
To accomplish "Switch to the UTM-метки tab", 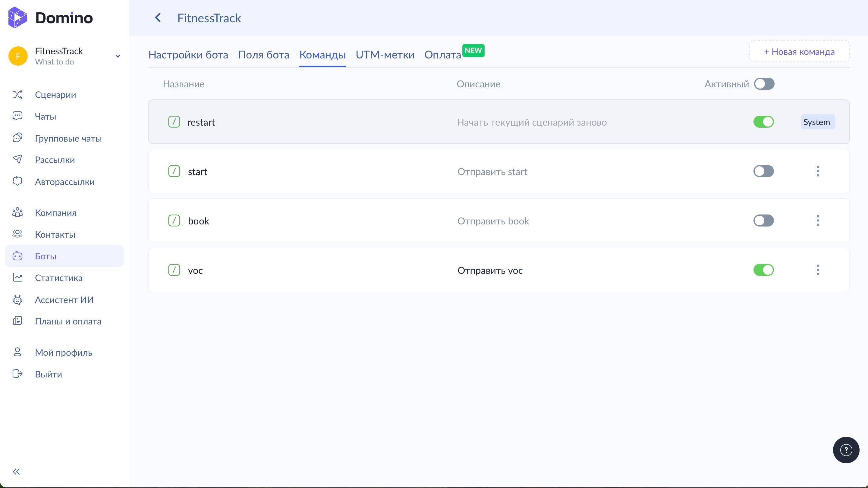I will [x=385, y=55].
